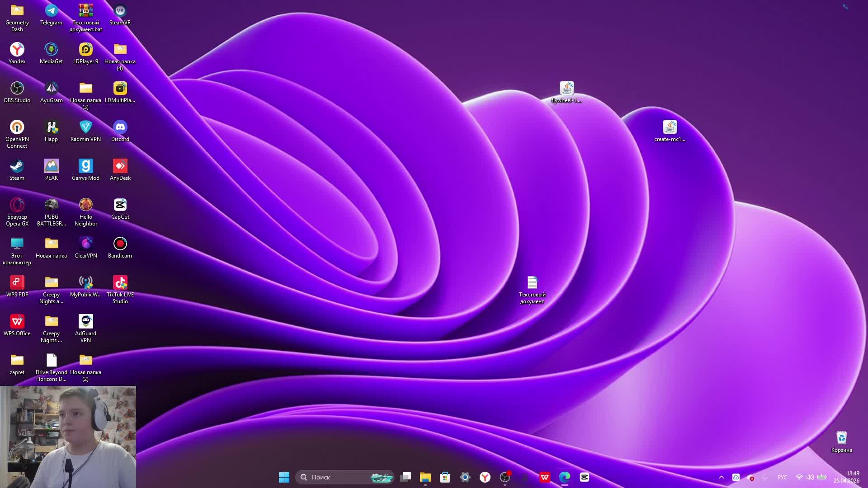Select the Steam desktop shortcut

pos(17,166)
